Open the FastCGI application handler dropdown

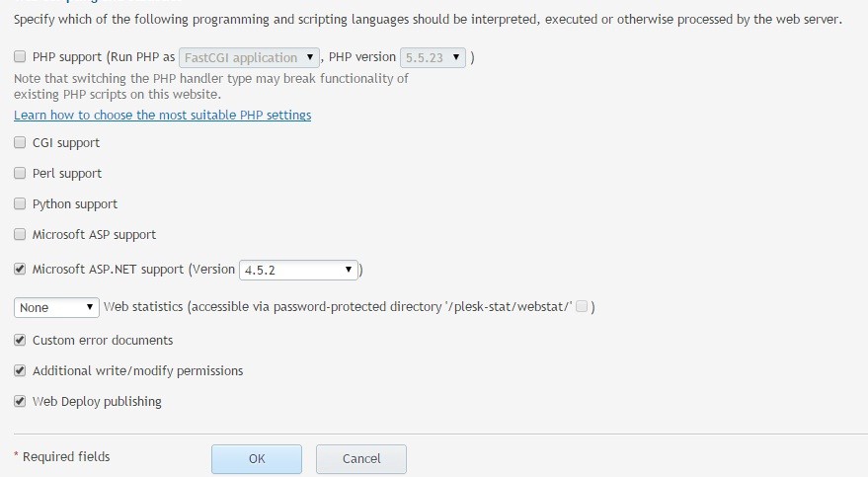coord(249,58)
